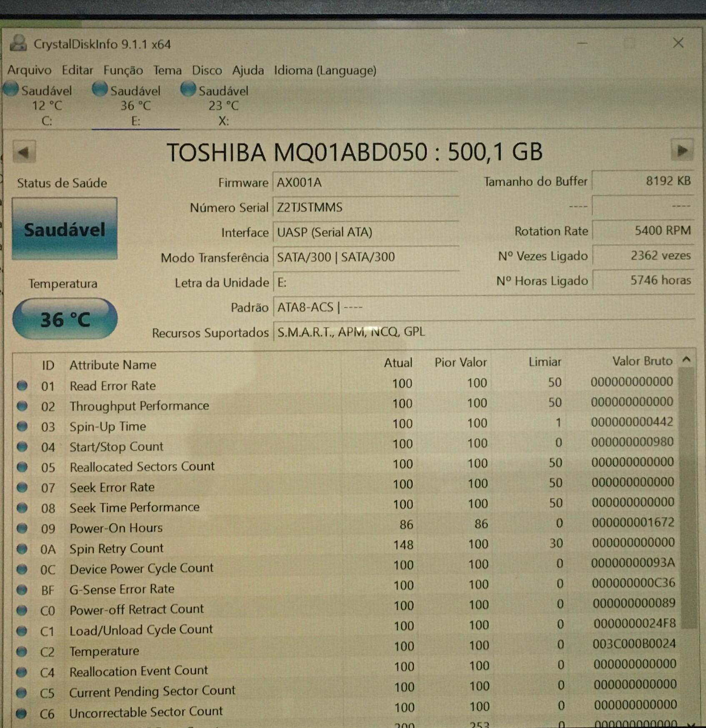Click status dot of Power-On Hours row
Screen dimensions: 706x728
pos(22,528)
